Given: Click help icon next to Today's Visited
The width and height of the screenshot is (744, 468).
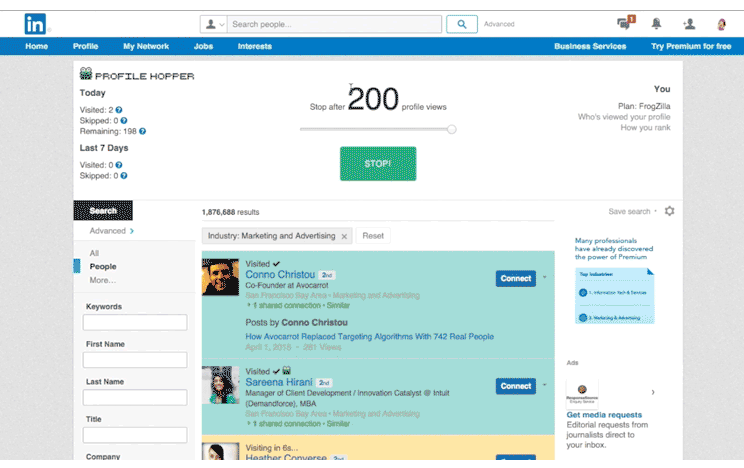Looking at the screenshot, I should pos(119,110).
